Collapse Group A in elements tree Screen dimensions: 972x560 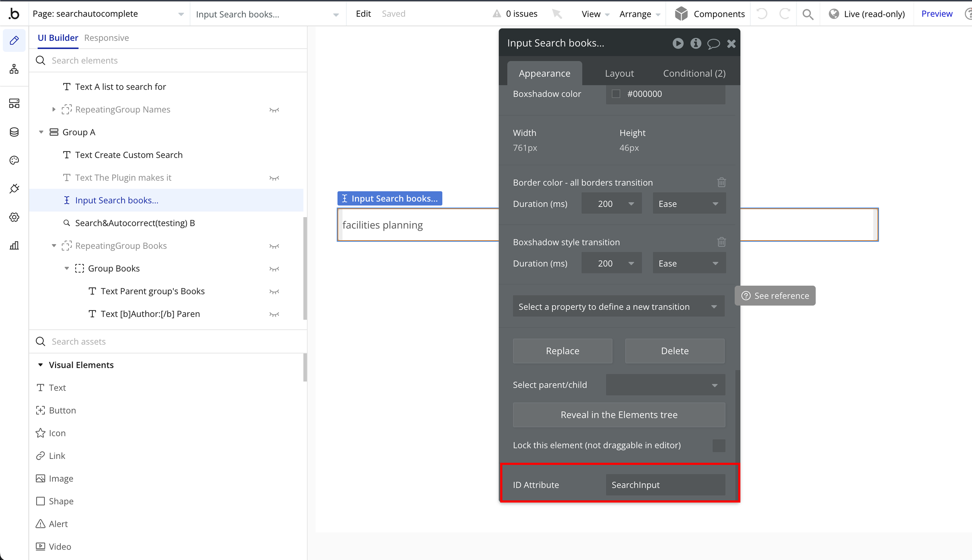pyautogui.click(x=41, y=132)
